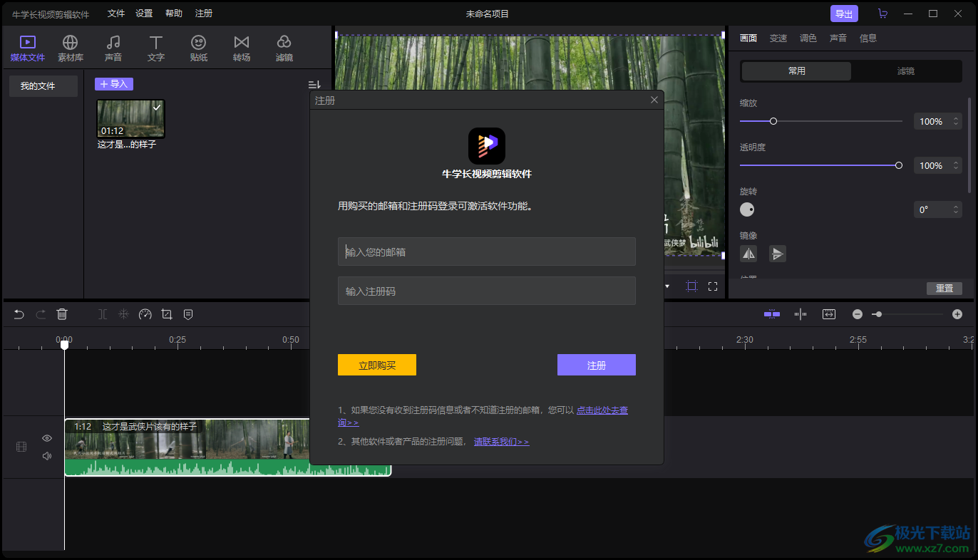The image size is (978, 560).
Task: Click the email (输入您的邮箱) input field
Action: click(486, 252)
